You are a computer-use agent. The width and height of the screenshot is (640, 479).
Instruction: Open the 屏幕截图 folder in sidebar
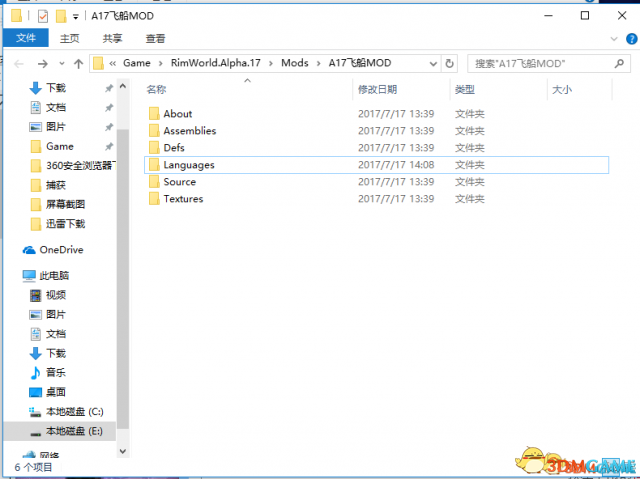65,204
